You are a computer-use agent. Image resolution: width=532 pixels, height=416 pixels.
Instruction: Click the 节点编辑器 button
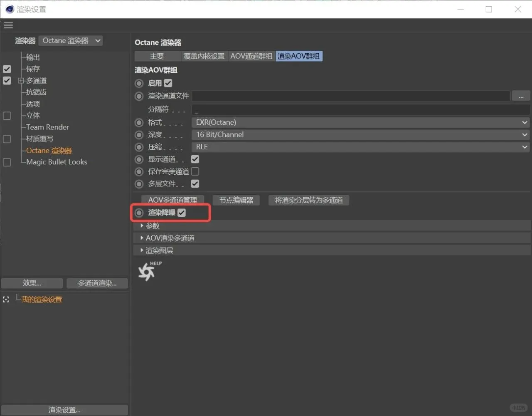pos(236,200)
